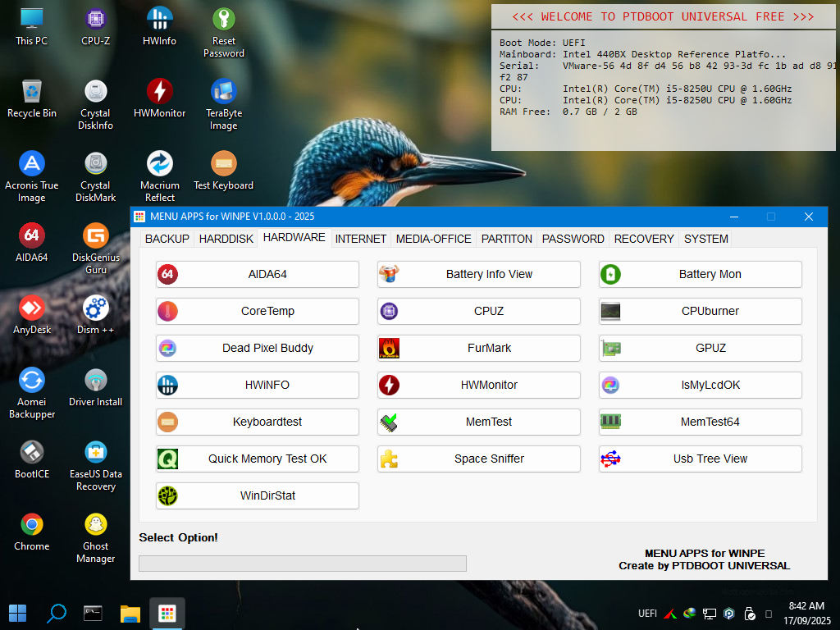This screenshot has width=840, height=630.
Task: Click the progress bar under Select Option
Action: coord(302,564)
